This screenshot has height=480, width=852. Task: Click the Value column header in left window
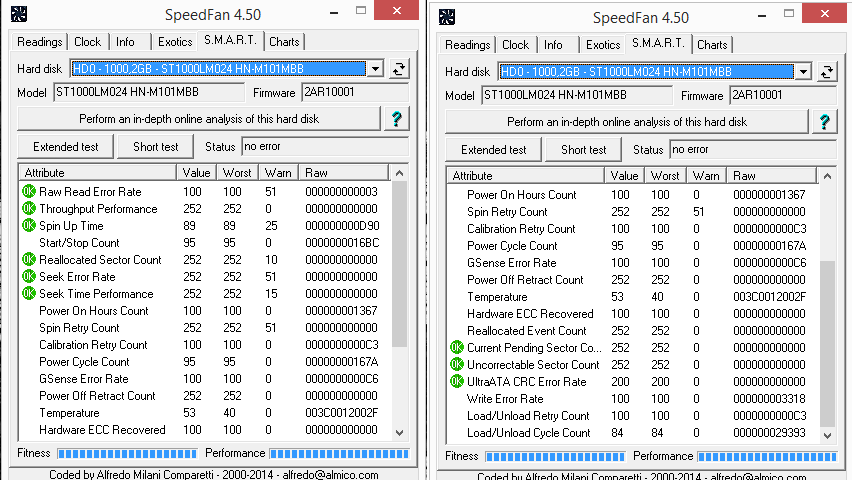point(197,173)
